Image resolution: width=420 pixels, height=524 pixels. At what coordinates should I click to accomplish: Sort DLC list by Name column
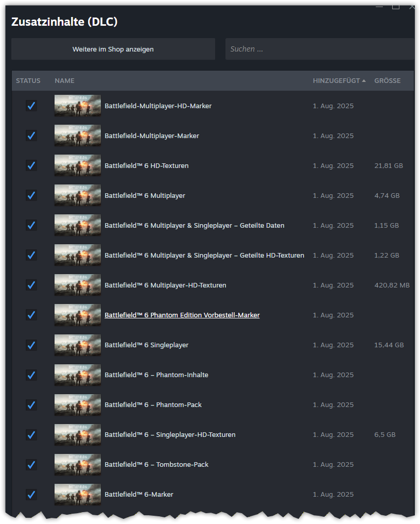tap(64, 81)
